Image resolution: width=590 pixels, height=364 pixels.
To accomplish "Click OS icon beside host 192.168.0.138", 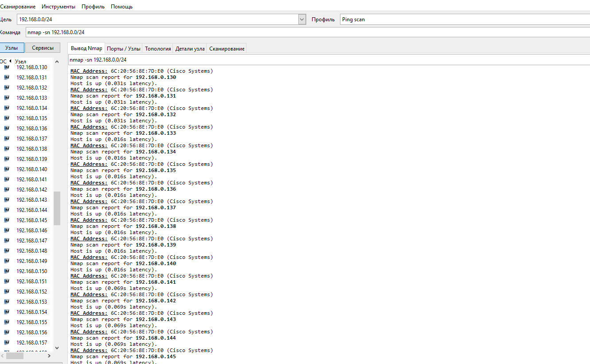I will tap(7, 149).
